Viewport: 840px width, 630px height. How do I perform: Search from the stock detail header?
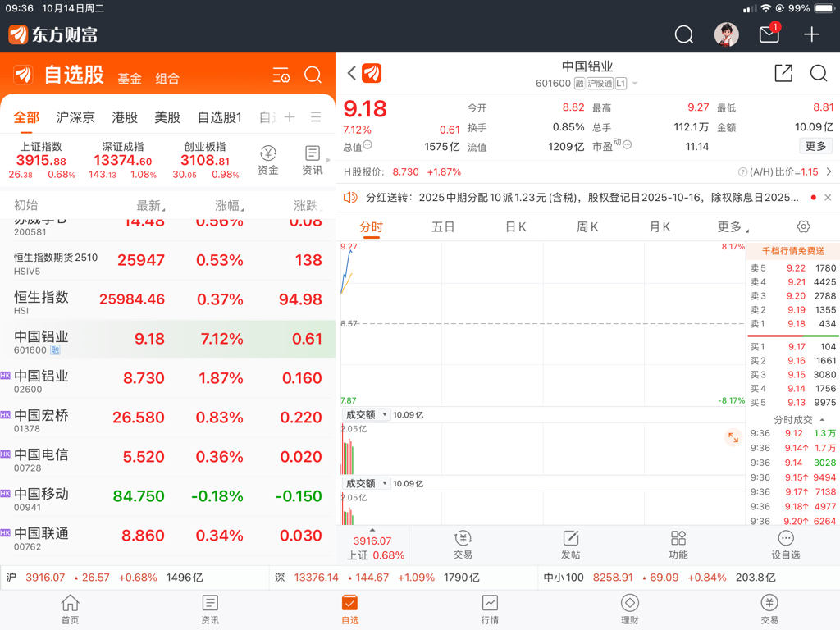[x=819, y=73]
